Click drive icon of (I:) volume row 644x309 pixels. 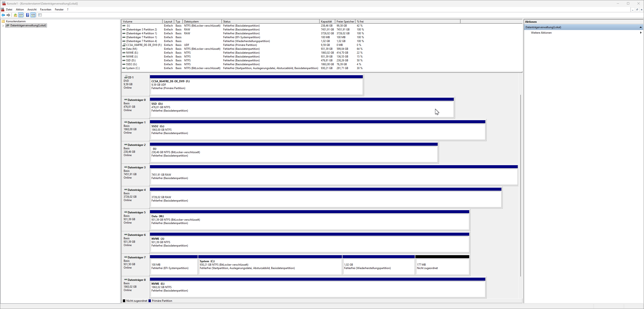(x=124, y=25)
